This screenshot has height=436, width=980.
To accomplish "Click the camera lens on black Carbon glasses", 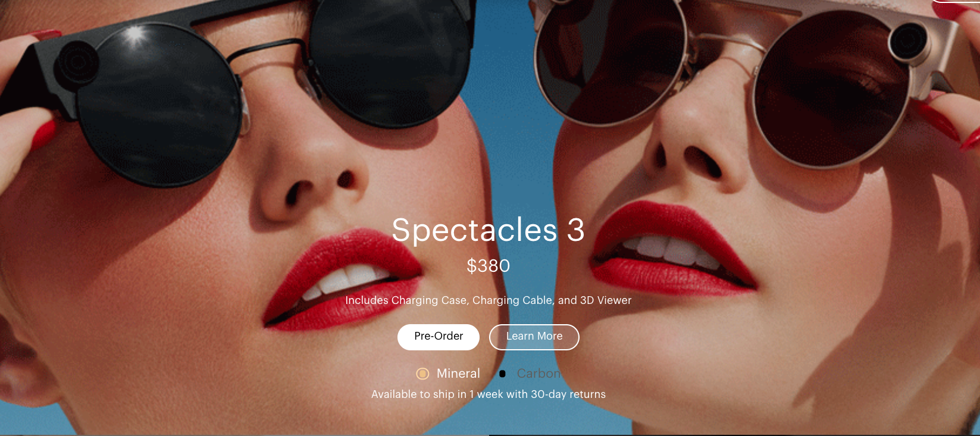I will pos(77,62).
